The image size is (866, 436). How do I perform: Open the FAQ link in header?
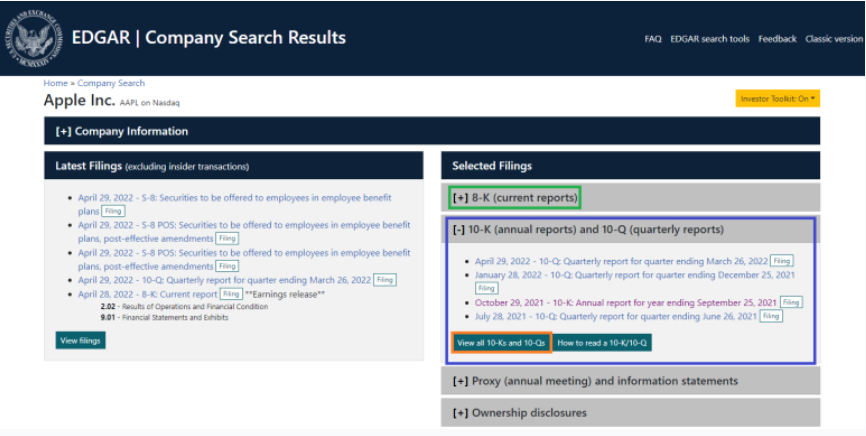pos(653,39)
